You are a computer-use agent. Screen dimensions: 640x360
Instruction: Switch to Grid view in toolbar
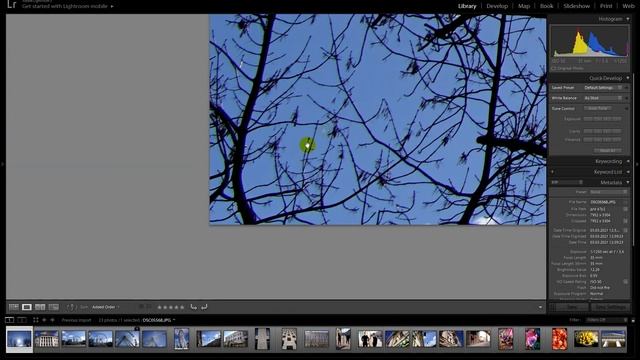[13, 307]
